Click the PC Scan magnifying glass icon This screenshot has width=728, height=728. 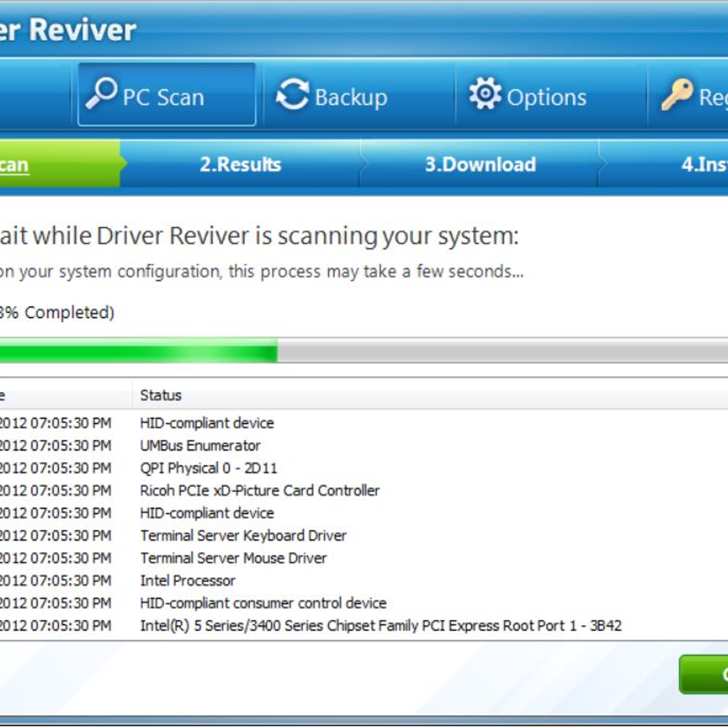(101, 93)
